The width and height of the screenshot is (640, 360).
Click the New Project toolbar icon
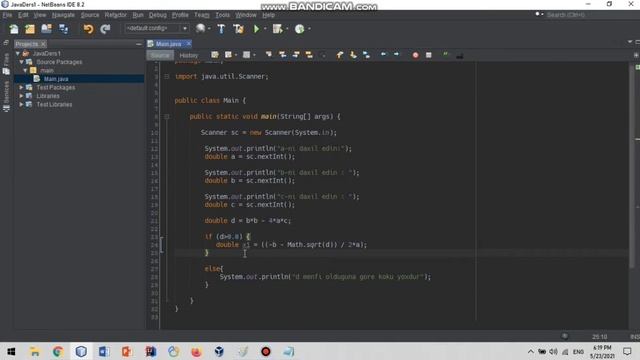coord(30,29)
